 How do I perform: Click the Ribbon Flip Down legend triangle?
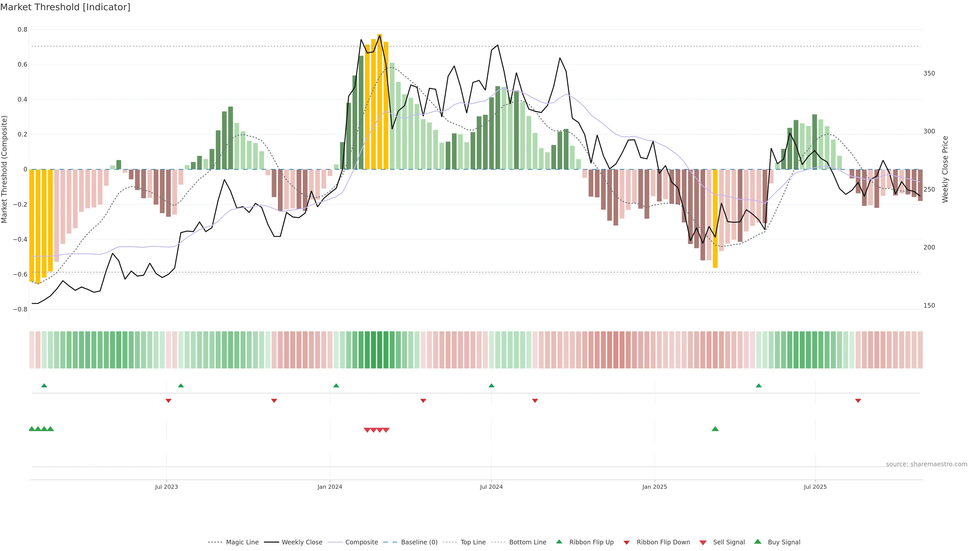click(x=627, y=543)
